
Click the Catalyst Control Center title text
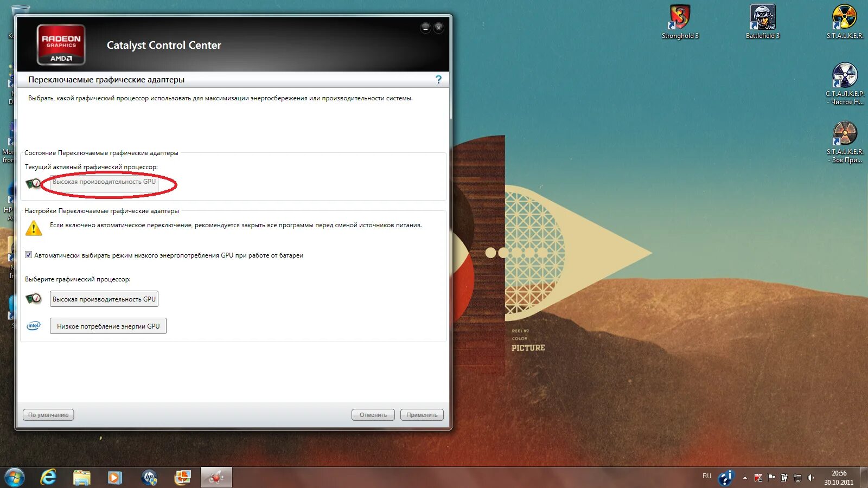pos(164,45)
